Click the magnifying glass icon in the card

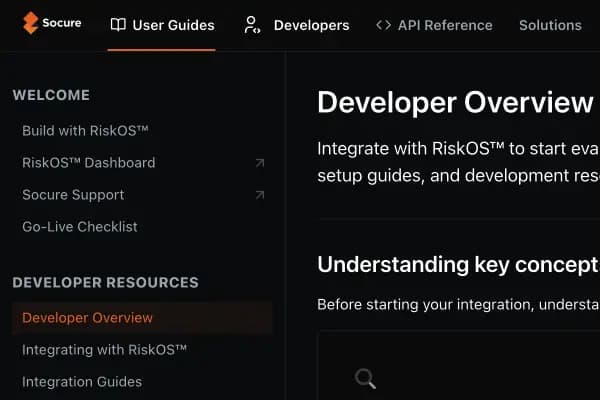(x=366, y=378)
